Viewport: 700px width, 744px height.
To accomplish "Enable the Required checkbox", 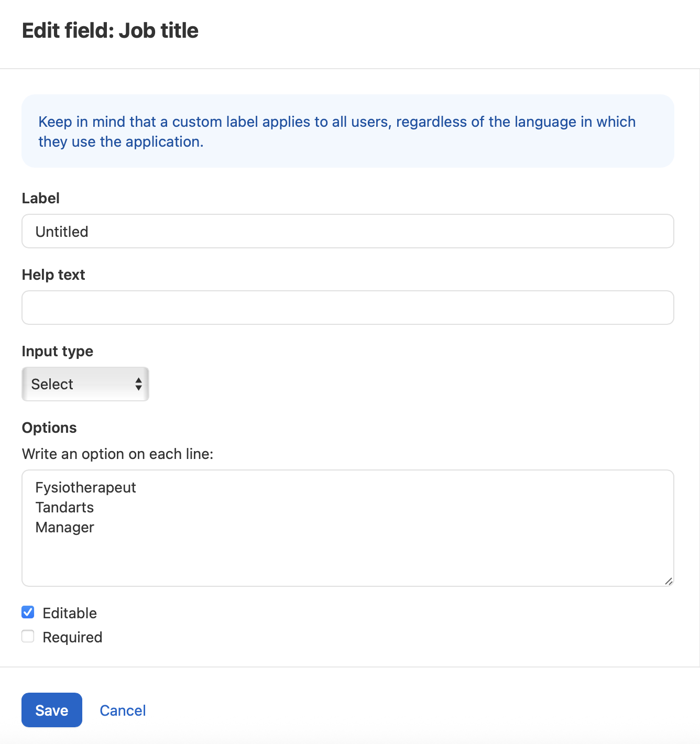I will coord(28,636).
